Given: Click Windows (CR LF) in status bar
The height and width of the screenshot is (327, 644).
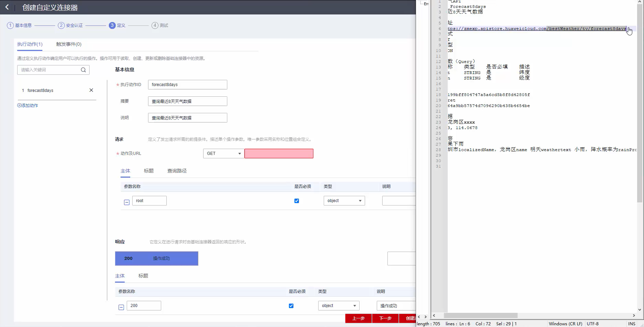Looking at the screenshot, I should pyautogui.click(x=565, y=324).
